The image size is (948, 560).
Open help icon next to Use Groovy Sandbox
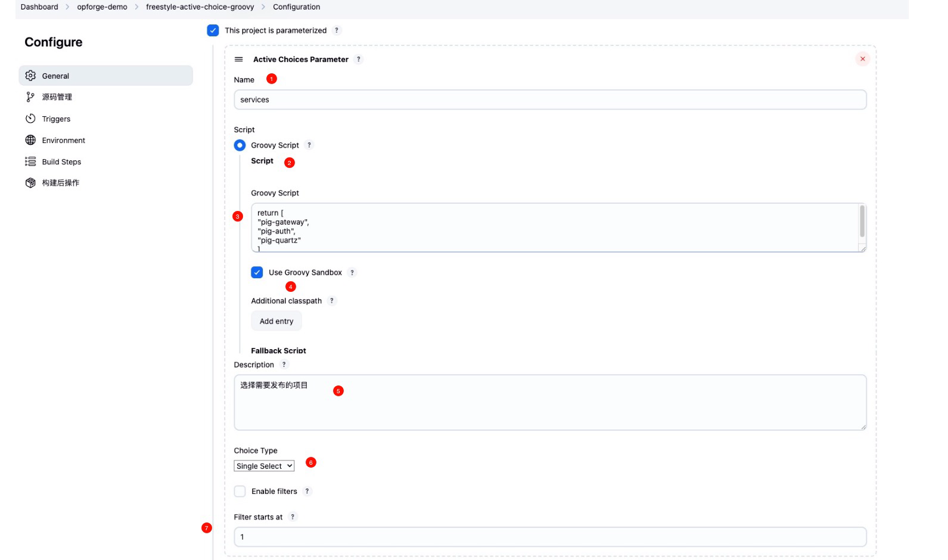[352, 273]
